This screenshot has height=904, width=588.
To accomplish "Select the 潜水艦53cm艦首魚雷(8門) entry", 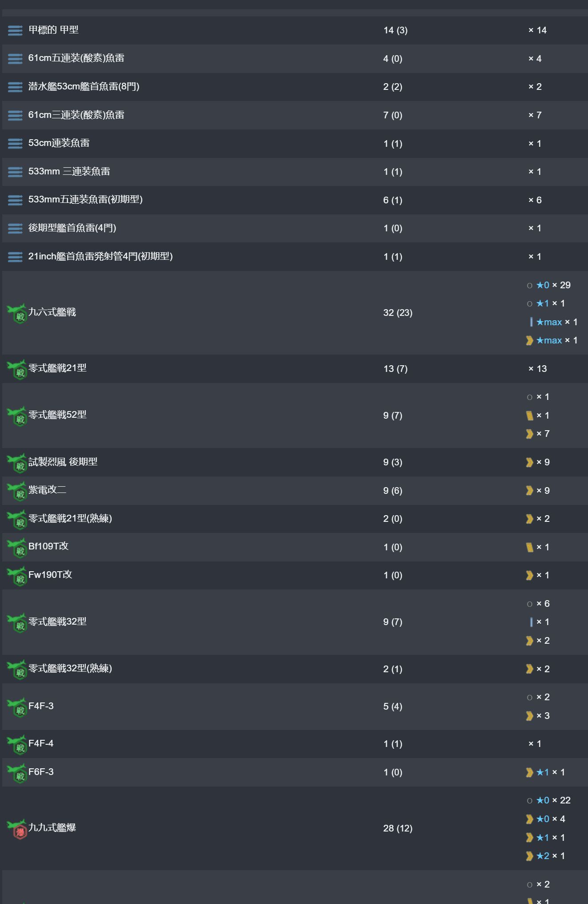I will (x=84, y=86).
